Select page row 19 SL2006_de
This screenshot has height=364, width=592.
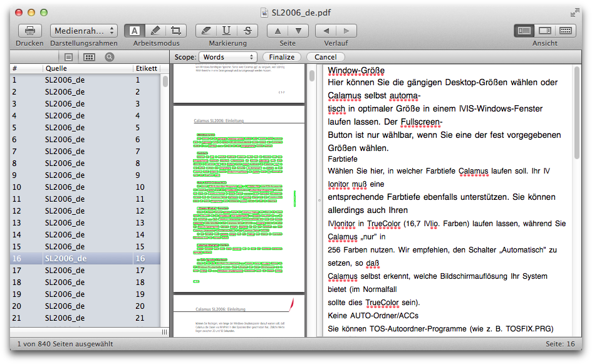point(85,294)
